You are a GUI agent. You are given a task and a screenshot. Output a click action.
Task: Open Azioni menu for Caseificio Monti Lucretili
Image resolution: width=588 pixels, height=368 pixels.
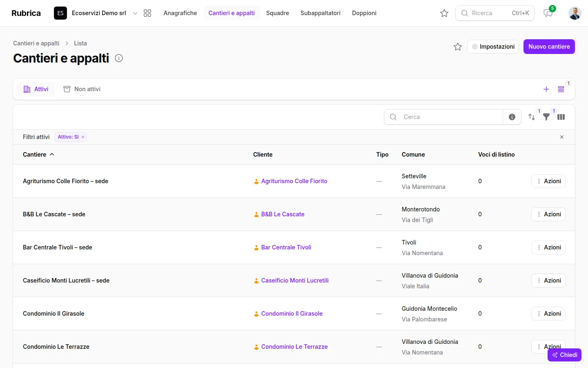[548, 280]
